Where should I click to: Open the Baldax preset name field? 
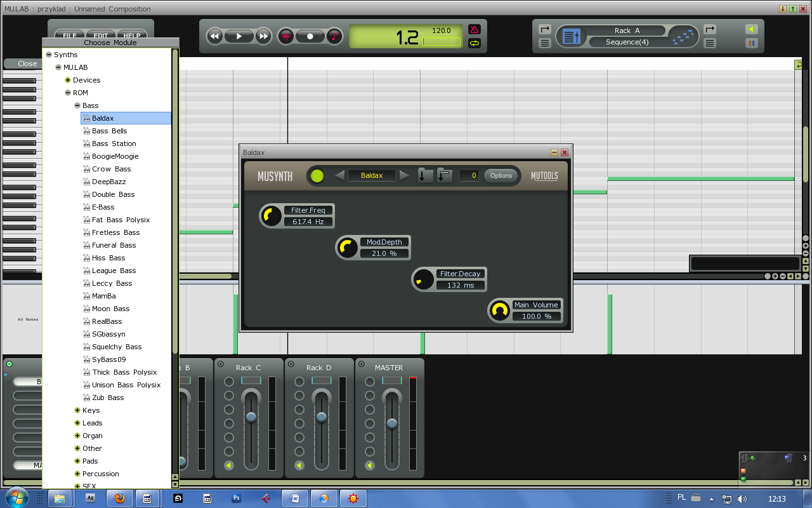[x=372, y=176]
